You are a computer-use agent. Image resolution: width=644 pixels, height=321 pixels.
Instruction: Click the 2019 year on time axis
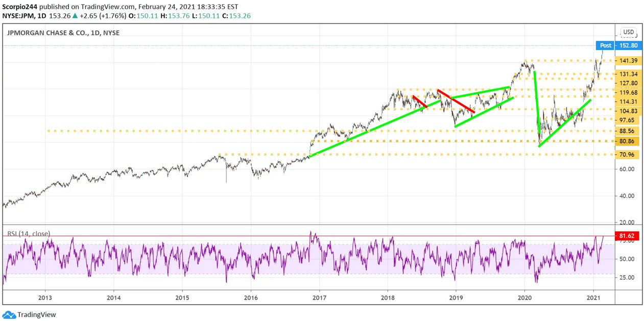point(456,297)
